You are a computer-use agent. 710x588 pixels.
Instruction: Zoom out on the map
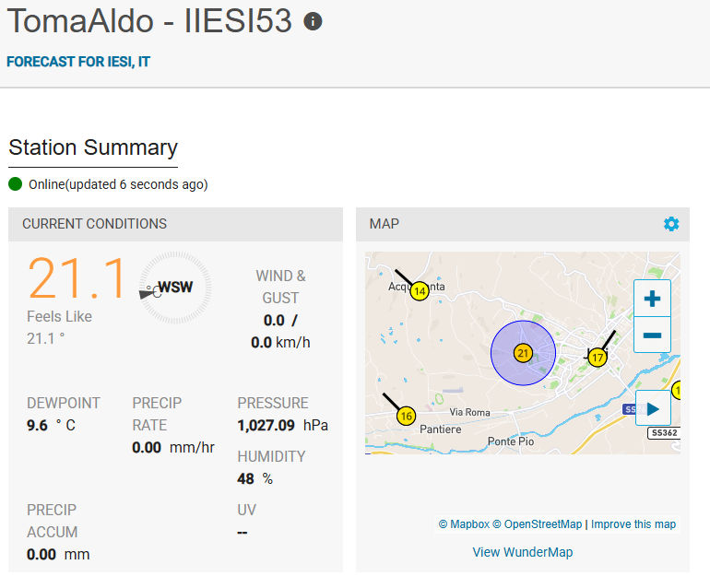click(652, 335)
